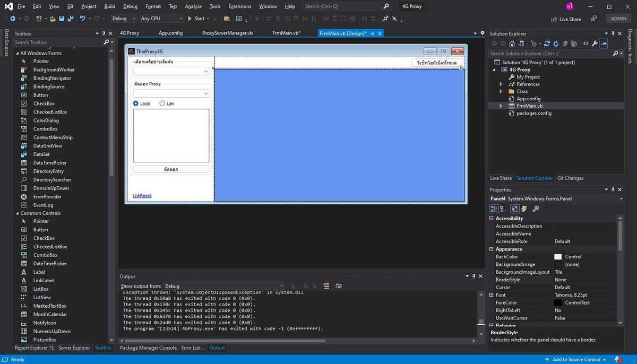Click the Send Feedback icon beside Live Share
Screen dimensions: 637x364
[x=594, y=19]
